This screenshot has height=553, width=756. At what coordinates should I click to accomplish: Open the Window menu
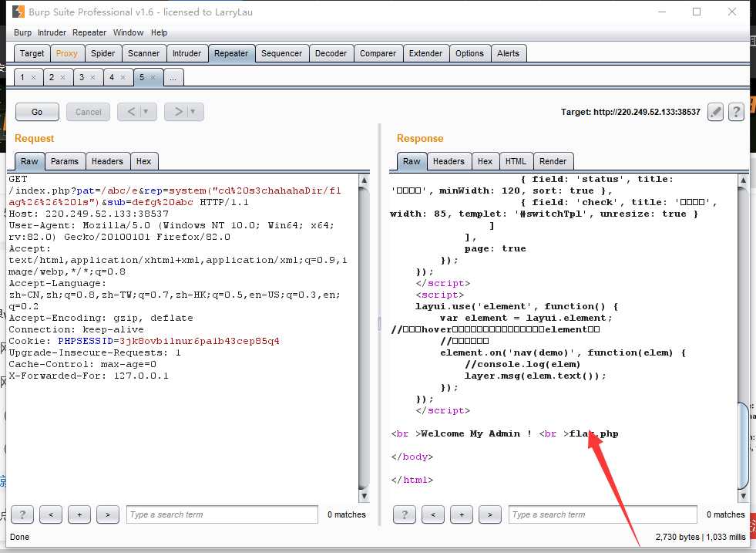pyautogui.click(x=128, y=32)
